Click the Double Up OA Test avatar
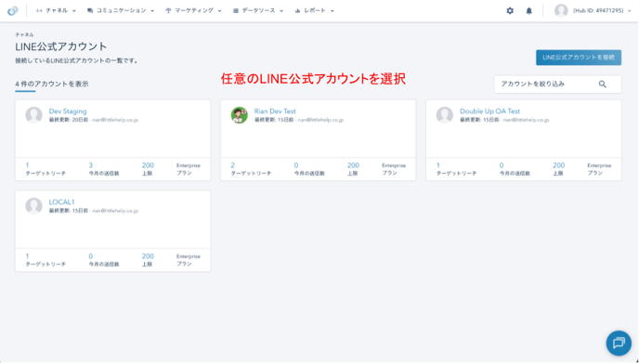Image resolution: width=639 pixels, height=364 pixels. click(x=445, y=115)
